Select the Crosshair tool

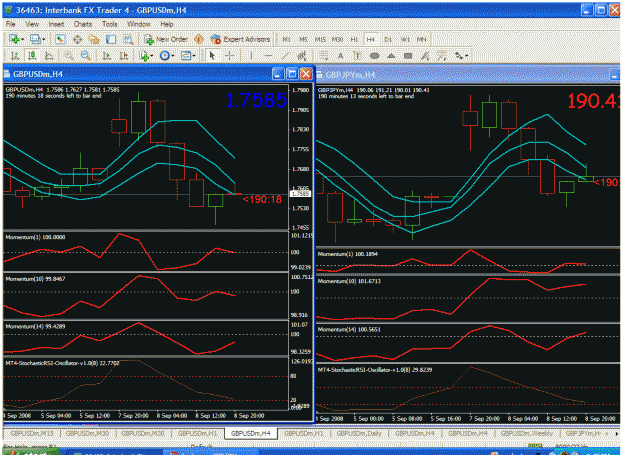pyautogui.click(x=229, y=55)
